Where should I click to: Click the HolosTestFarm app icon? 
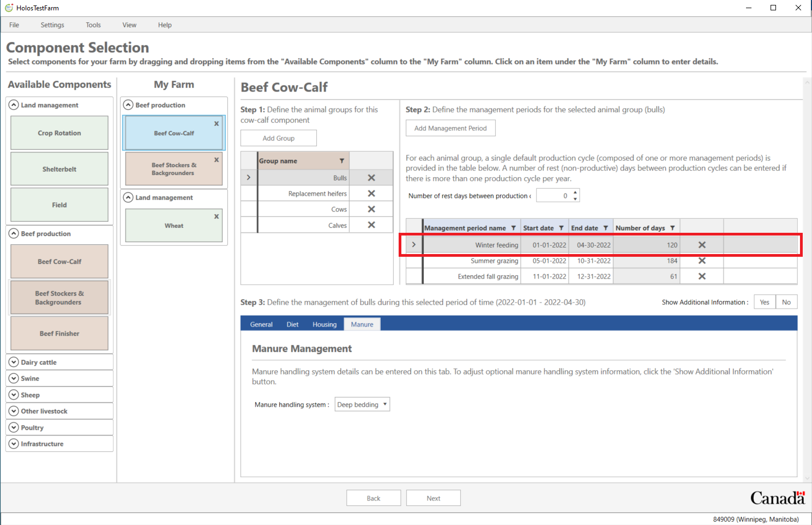(x=9, y=8)
